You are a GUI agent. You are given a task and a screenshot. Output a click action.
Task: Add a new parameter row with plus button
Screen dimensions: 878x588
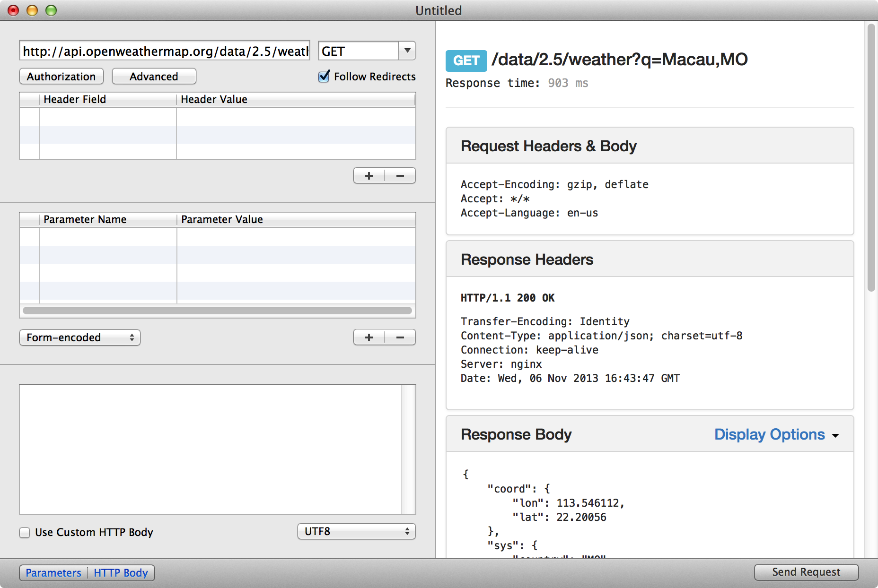[x=369, y=337]
